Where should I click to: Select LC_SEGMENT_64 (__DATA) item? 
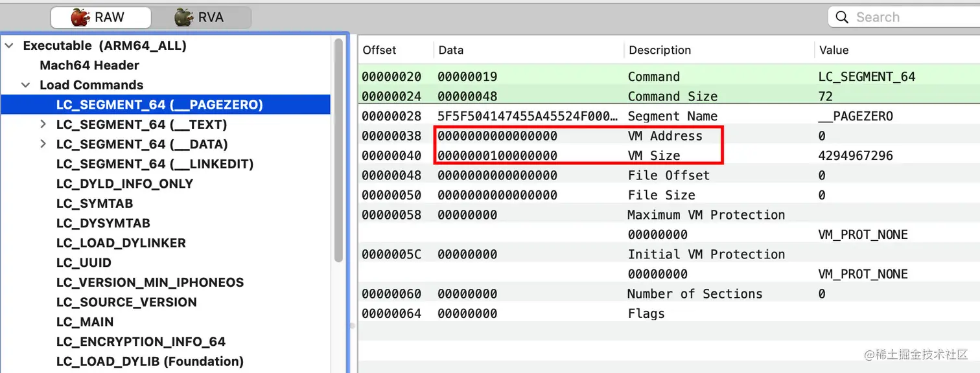coord(142,144)
